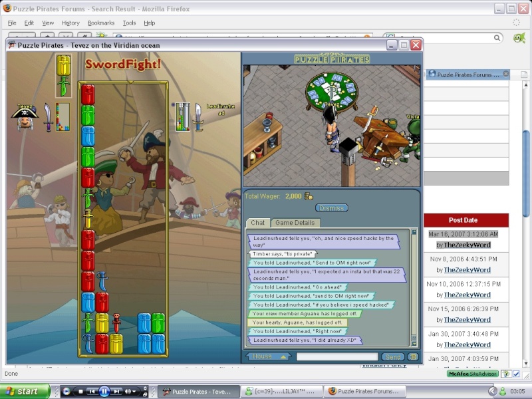
Task: Open the Tools menu in Firefox
Action: click(129, 23)
